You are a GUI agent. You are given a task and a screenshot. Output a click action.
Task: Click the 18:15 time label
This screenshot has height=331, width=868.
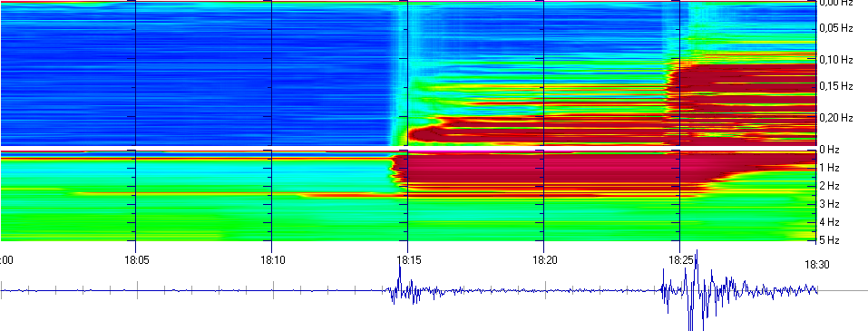(407, 259)
